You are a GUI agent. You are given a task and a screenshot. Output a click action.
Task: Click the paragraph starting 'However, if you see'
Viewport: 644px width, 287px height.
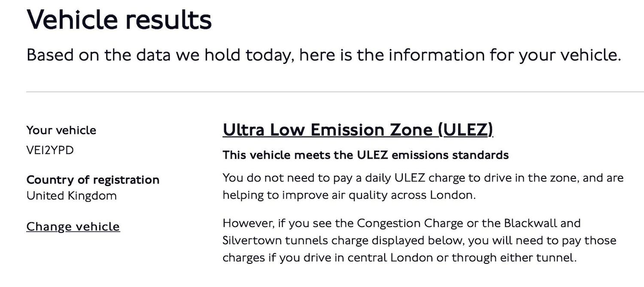[x=419, y=240]
